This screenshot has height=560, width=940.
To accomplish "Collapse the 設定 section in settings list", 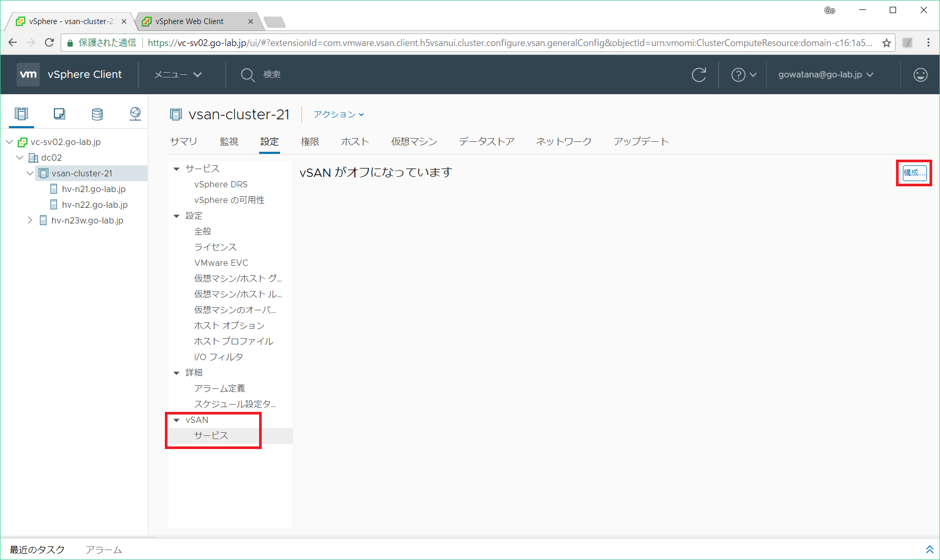I will tap(176, 216).
